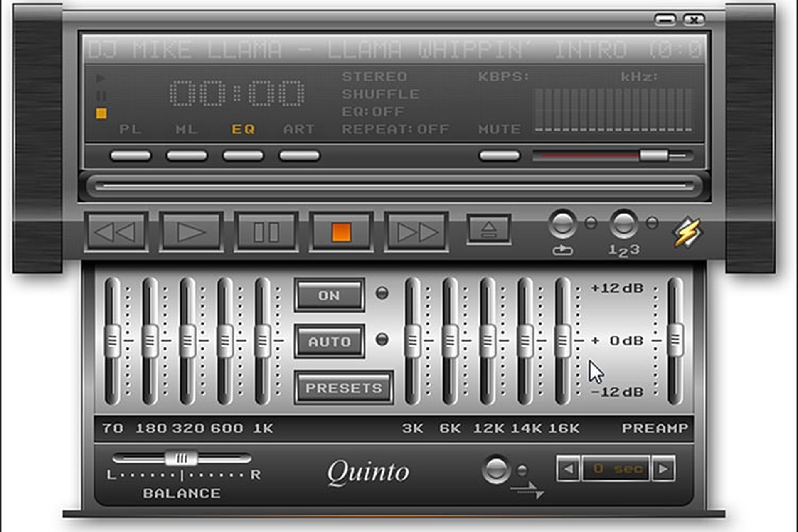The image size is (798, 532).
Task: Open the equalizer PRESETS menu
Action: pos(343,388)
